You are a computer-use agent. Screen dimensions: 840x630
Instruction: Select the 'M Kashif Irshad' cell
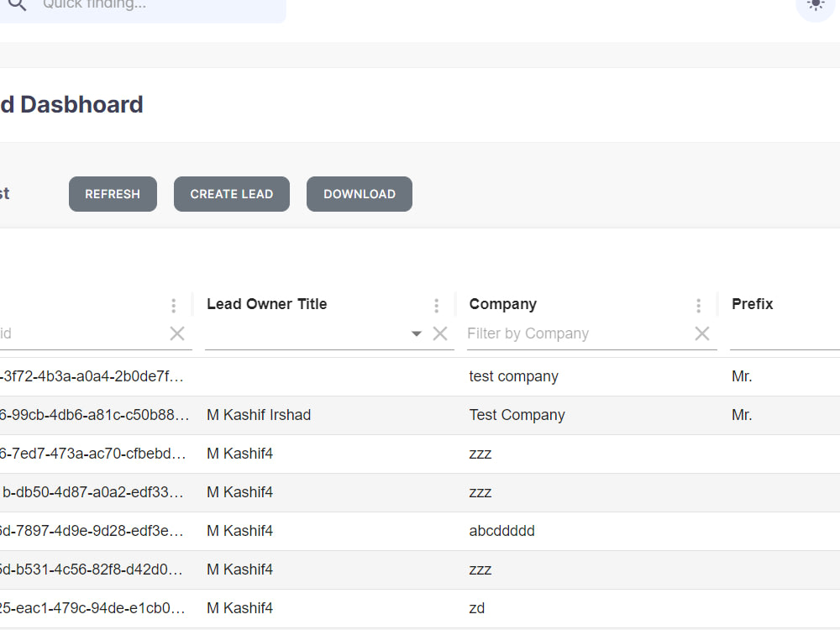[259, 415]
